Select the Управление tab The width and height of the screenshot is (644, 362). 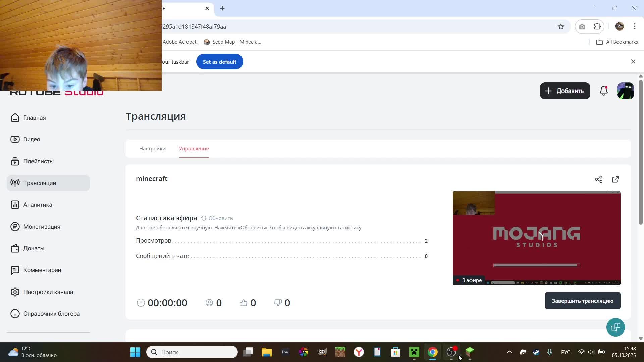194,148
